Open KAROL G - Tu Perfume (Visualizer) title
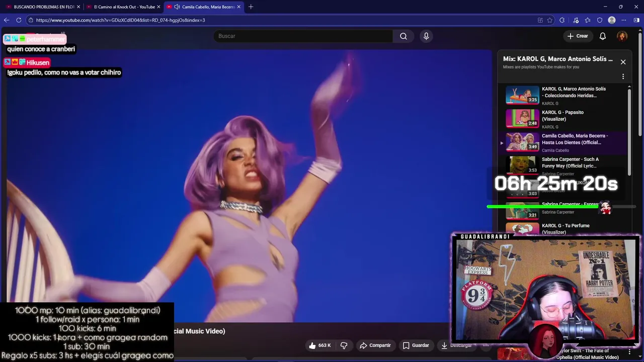This screenshot has height=362, width=644. point(566,229)
